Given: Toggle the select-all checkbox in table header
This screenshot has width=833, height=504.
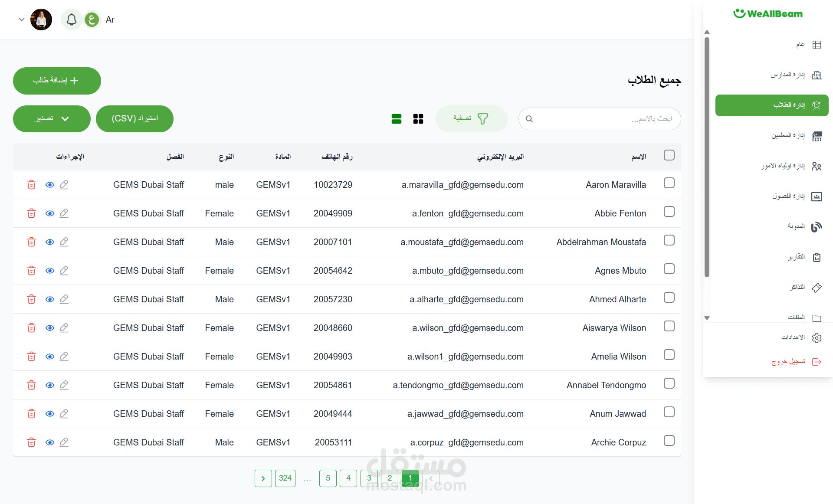Looking at the screenshot, I should 669,155.
